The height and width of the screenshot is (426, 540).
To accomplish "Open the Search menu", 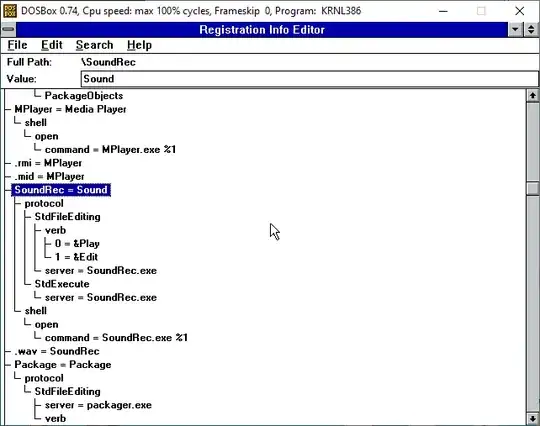I will (x=94, y=45).
